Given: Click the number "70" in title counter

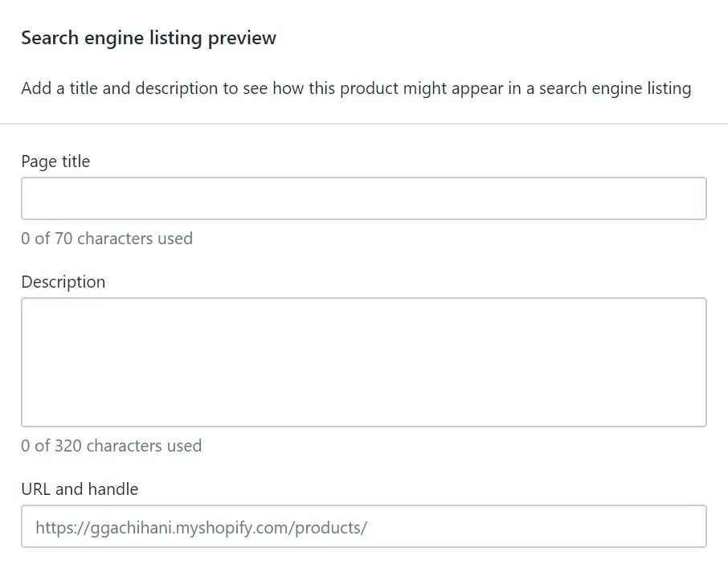Looking at the screenshot, I should 64,239.
